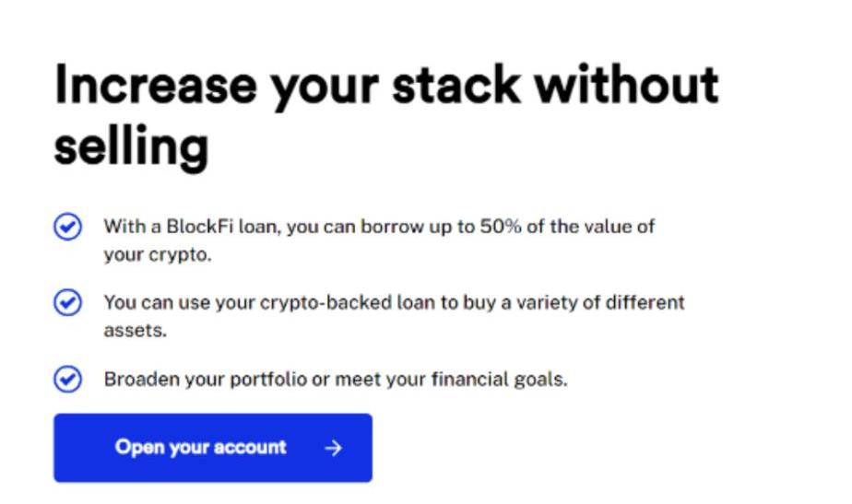Open your account via the blue button

coord(213,448)
